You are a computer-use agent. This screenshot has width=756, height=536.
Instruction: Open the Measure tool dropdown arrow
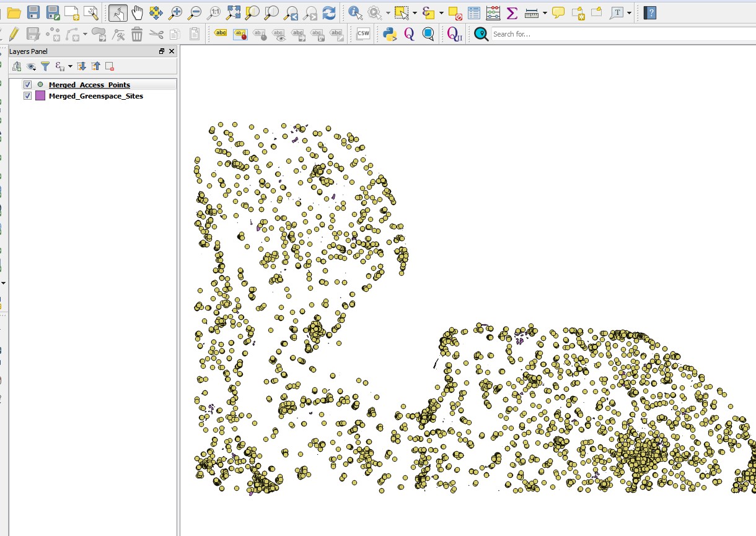click(544, 12)
